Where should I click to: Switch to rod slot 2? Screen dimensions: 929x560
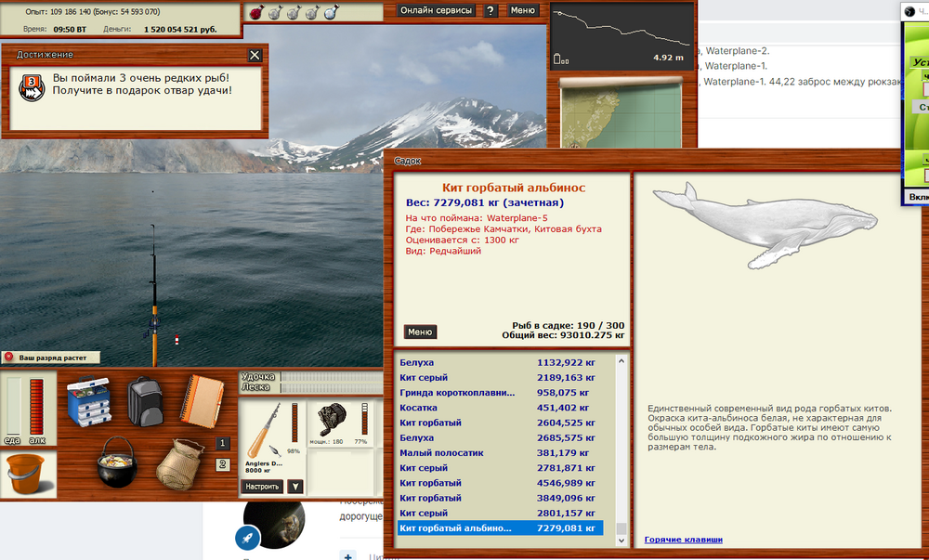pyautogui.click(x=223, y=464)
